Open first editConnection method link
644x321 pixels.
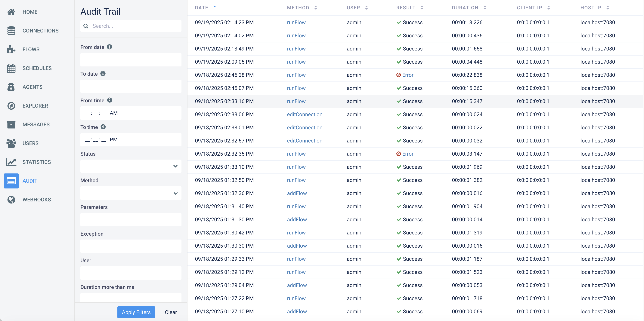click(305, 114)
